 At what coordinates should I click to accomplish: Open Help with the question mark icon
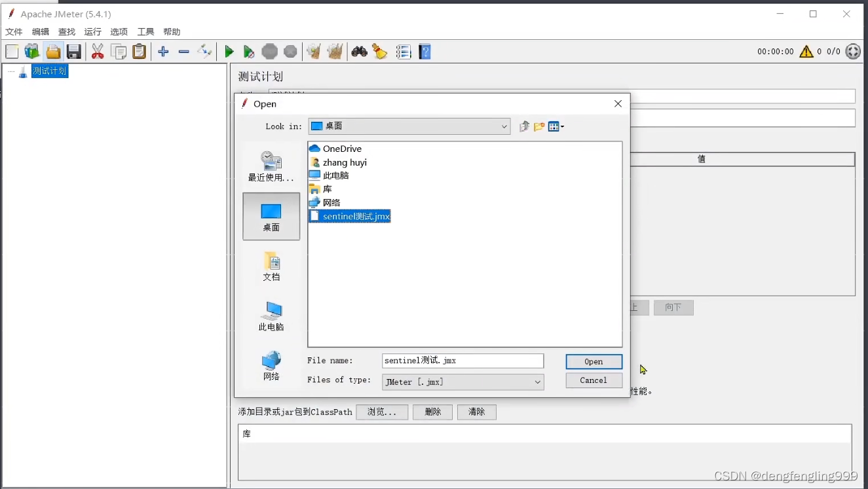pos(425,52)
